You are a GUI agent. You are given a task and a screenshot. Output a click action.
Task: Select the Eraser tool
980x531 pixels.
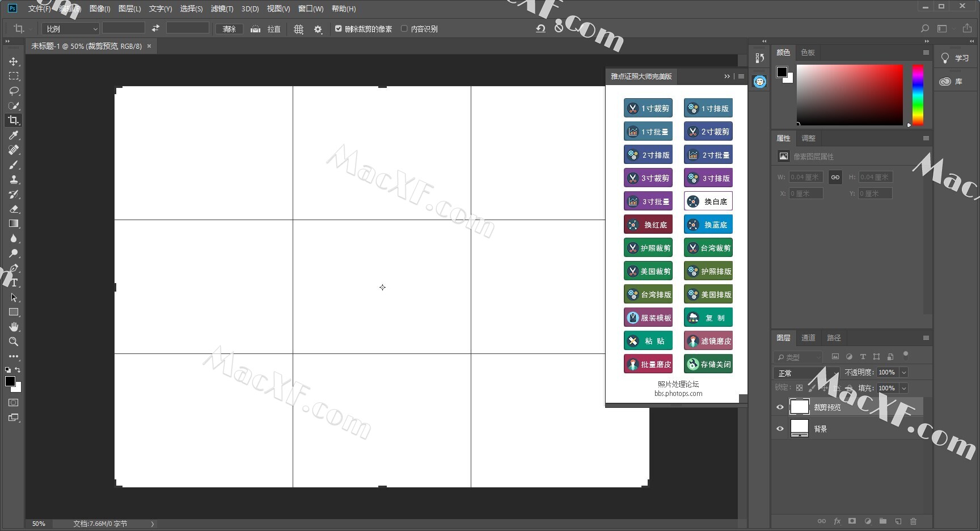pyautogui.click(x=14, y=209)
